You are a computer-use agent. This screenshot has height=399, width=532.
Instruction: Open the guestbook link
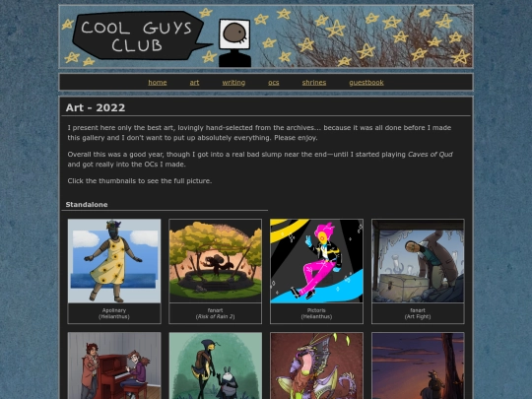pos(366,83)
